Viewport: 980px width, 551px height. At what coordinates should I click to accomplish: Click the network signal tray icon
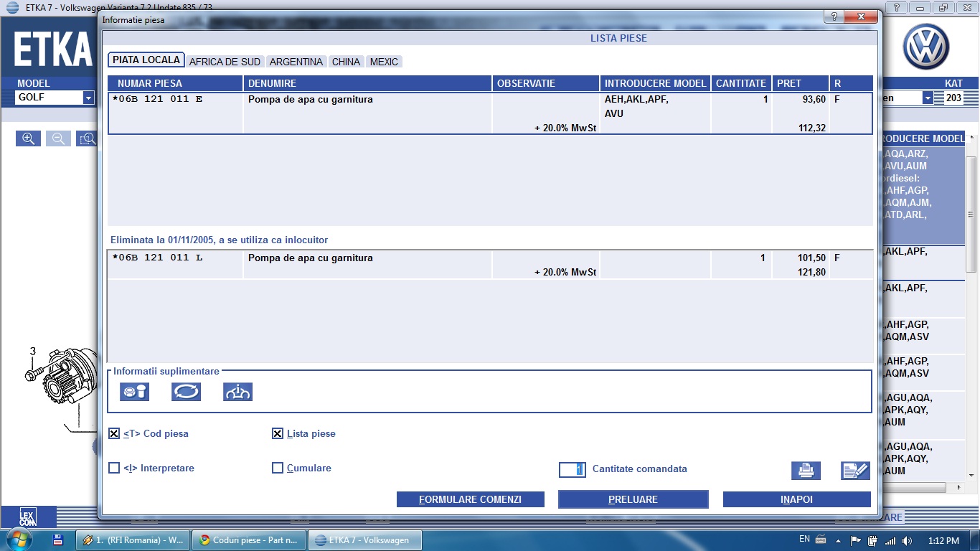click(890, 540)
